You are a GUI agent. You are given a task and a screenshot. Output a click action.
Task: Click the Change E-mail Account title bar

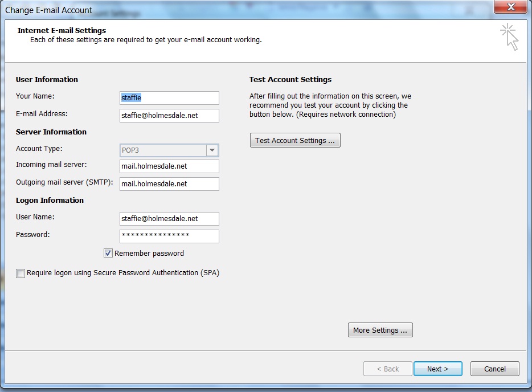[x=228, y=9]
